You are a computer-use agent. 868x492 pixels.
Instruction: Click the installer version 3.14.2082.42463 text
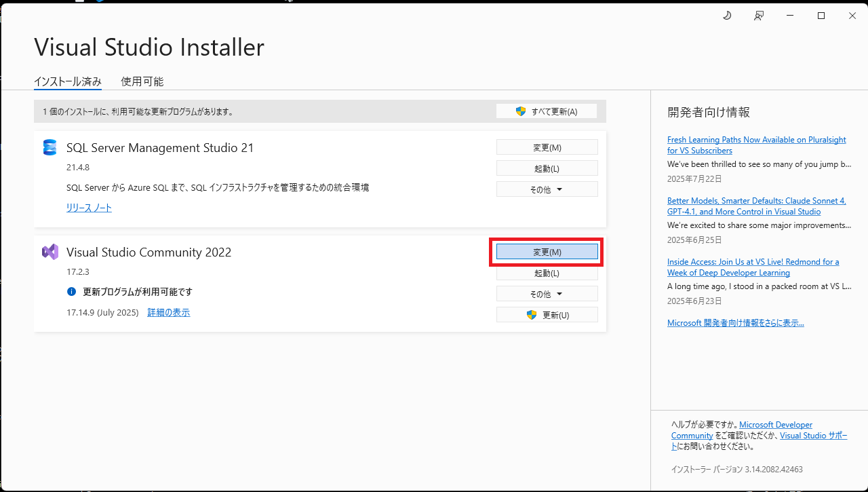[737, 470]
